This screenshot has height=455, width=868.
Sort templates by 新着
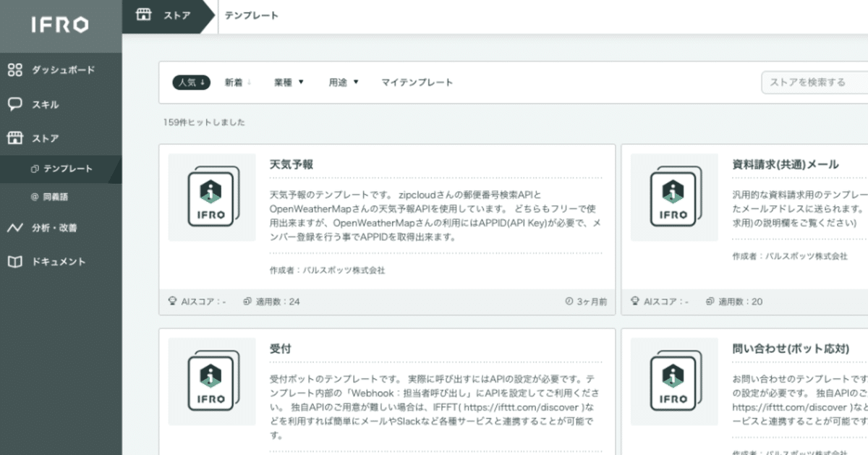click(x=237, y=82)
